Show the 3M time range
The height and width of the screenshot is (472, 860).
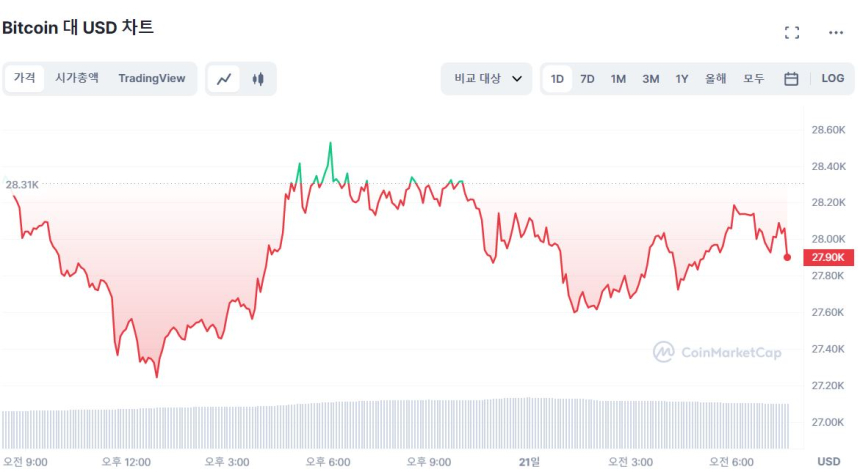650,79
